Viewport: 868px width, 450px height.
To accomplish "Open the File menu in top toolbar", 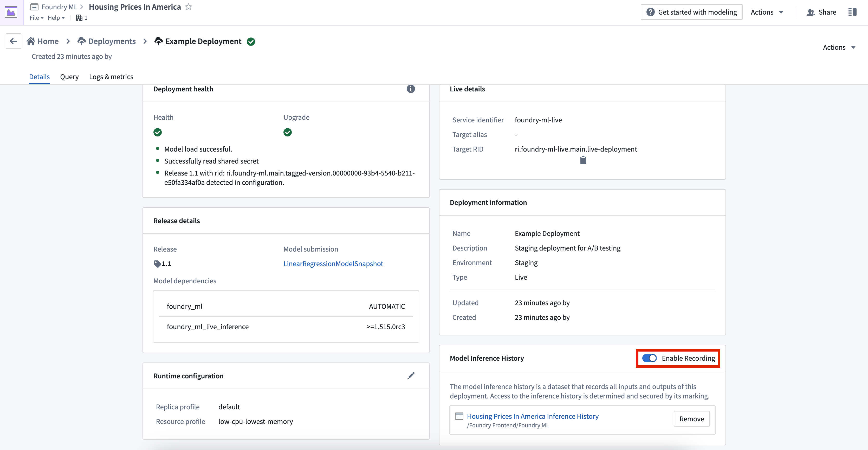I will coord(36,18).
